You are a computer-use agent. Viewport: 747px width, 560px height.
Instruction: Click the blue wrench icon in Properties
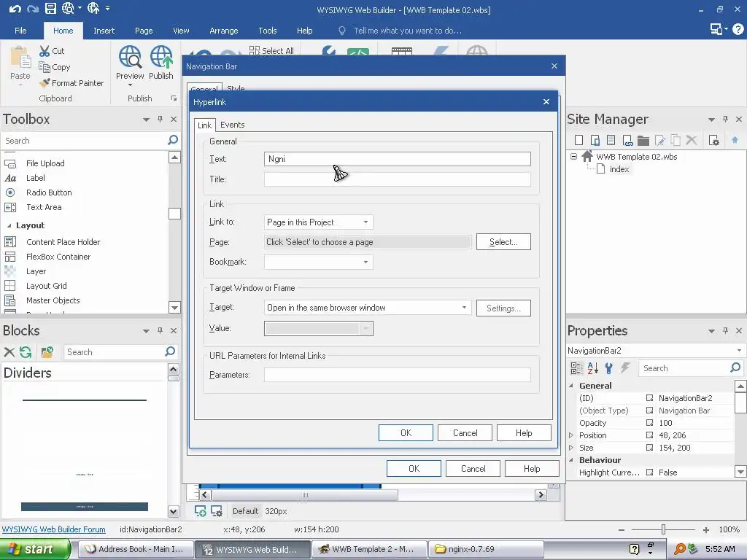click(x=608, y=367)
